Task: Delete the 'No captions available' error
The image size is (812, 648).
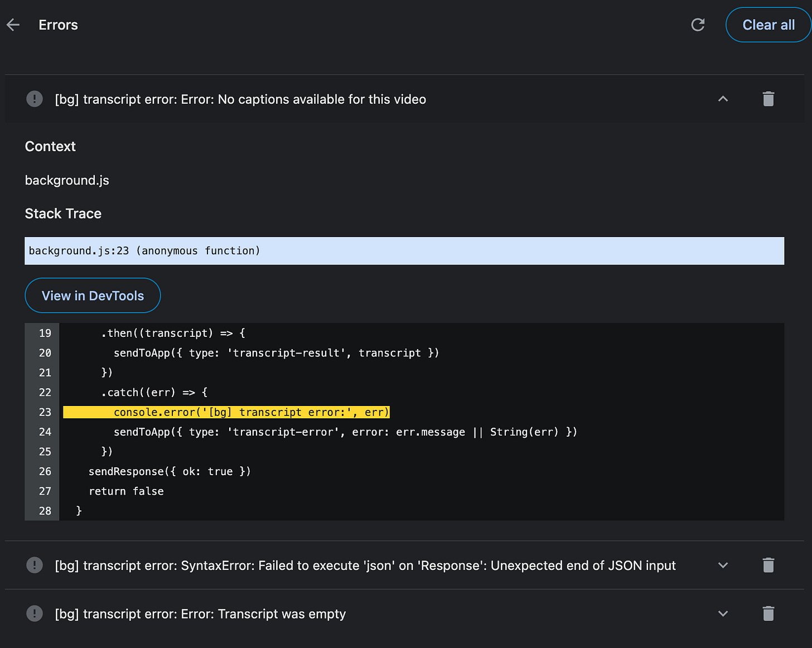Action: (768, 99)
